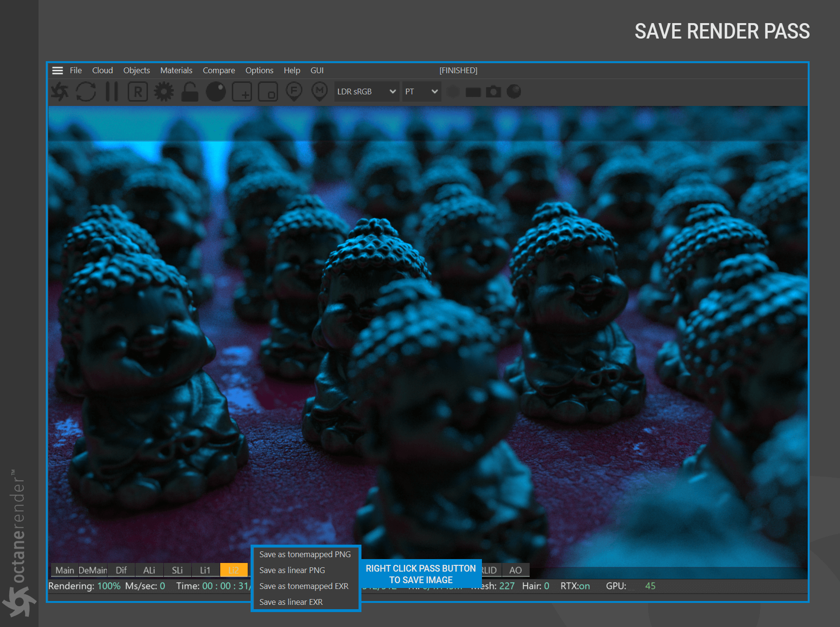The image size is (840, 627).
Task: Open the LDR sRGB color space dropdown
Action: coord(367,91)
